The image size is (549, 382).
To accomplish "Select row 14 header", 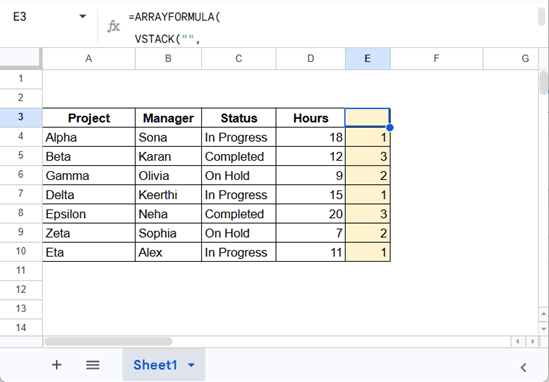I will [x=21, y=328].
